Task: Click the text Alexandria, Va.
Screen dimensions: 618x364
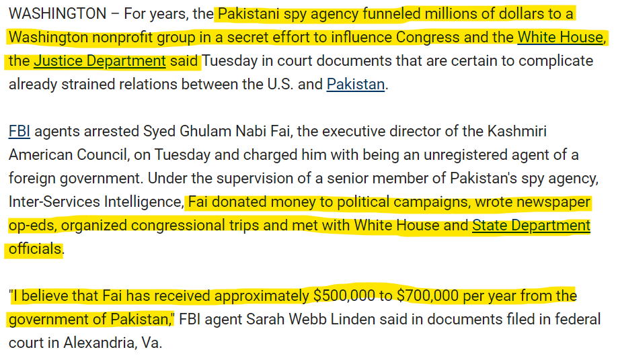Action: click(113, 343)
